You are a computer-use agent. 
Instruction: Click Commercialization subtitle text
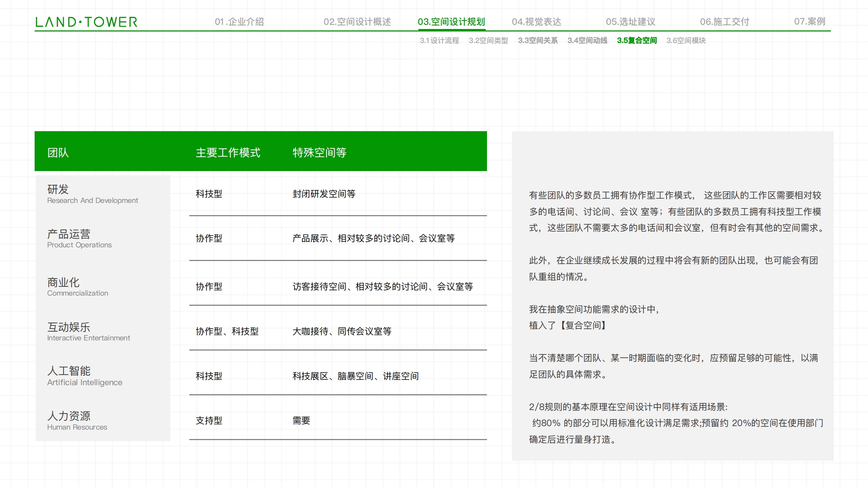(78, 293)
